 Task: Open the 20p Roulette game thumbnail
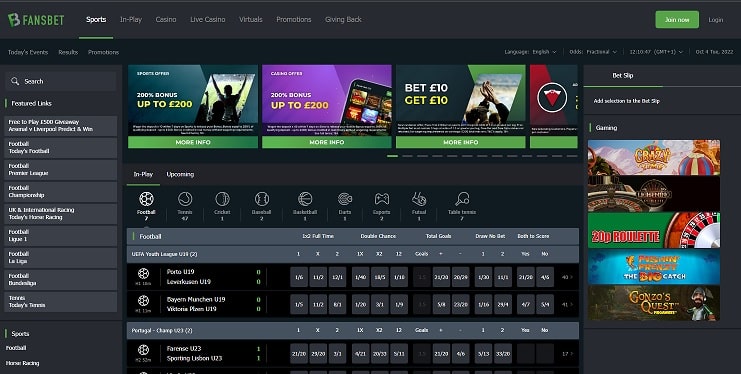pyautogui.click(x=654, y=230)
